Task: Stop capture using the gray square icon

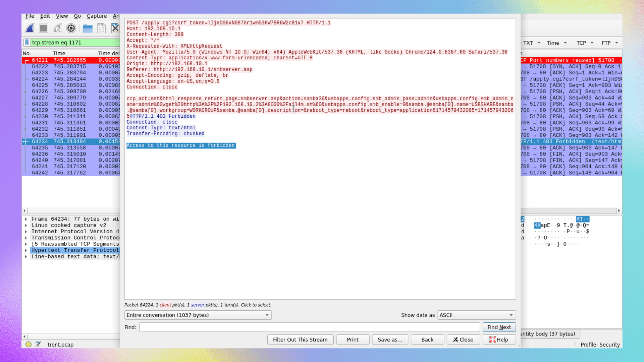Action: 43,28
